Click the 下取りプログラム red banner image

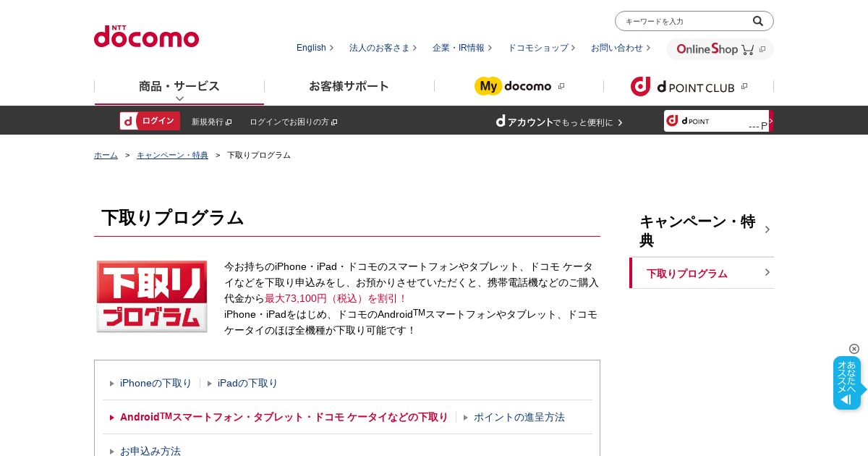152,297
